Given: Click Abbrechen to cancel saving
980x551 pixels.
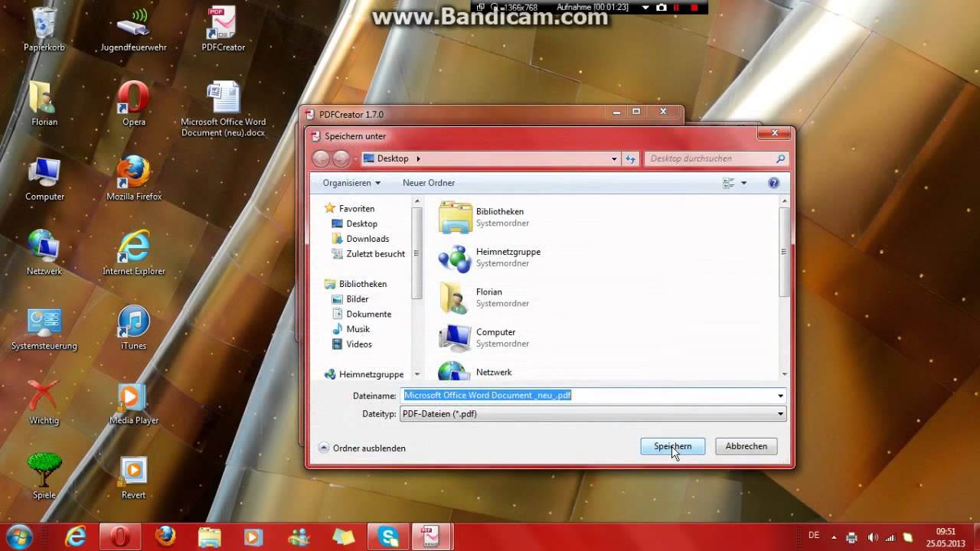Looking at the screenshot, I should [746, 446].
